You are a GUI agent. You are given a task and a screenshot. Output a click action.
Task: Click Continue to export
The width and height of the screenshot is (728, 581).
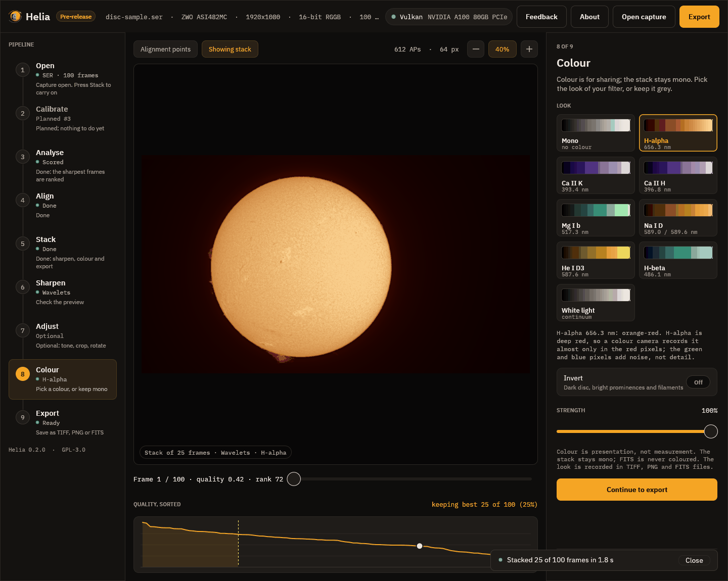tap(637, 490)
